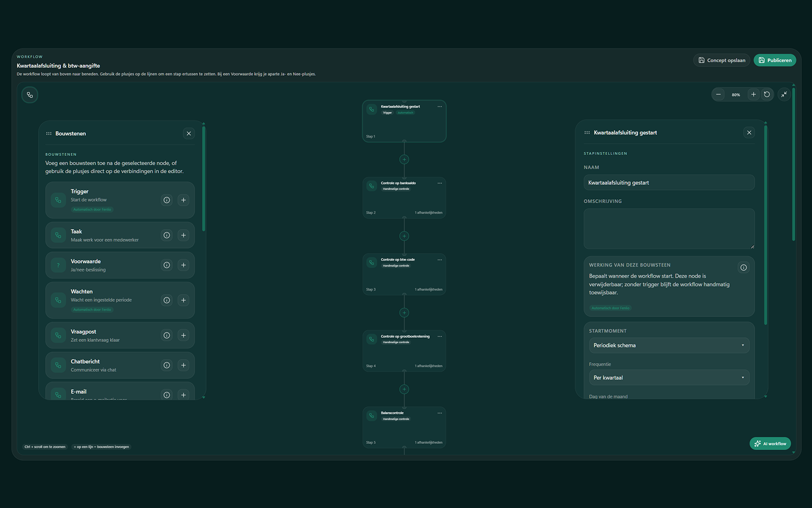
Task: Show info for the Wachten bouwsteen
Action: coord(166,300)
